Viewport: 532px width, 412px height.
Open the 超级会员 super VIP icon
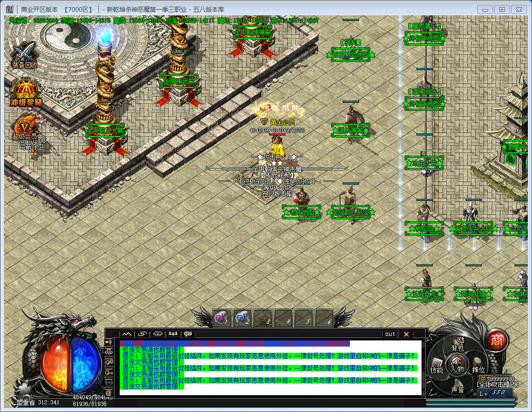coord(25,126)
